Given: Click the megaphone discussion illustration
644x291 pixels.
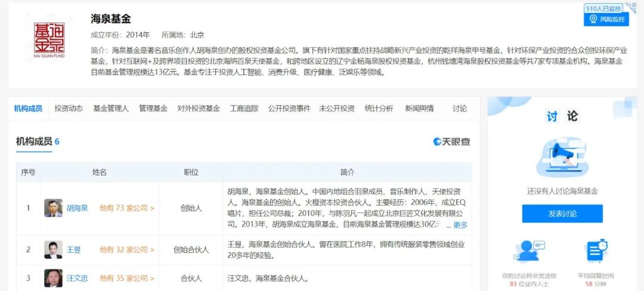Looking at the screenshot, I should 562,157.
